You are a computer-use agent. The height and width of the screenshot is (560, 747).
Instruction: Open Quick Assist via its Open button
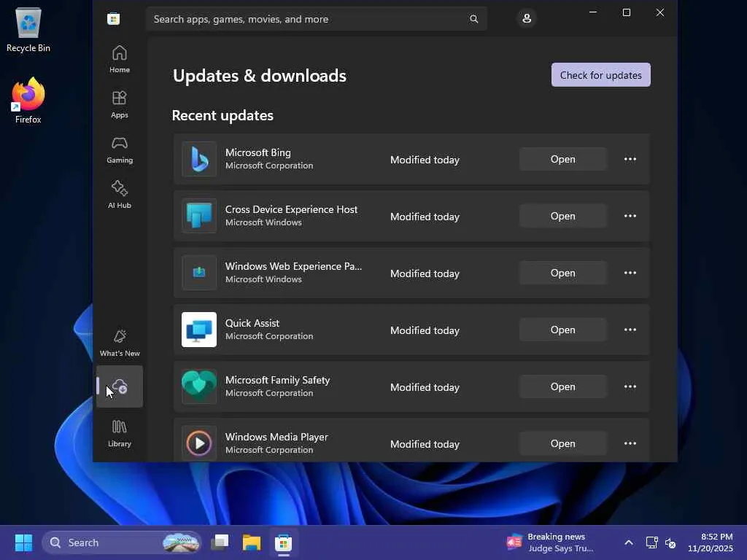point(562,330)
